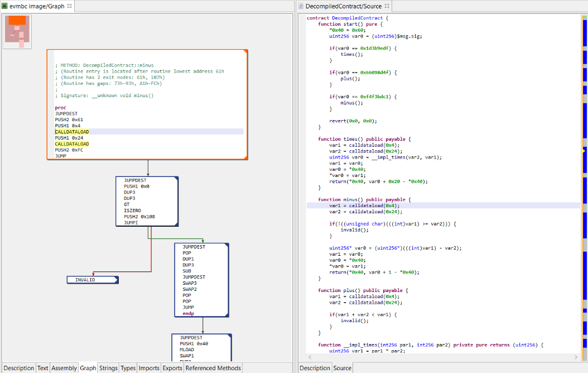Viewport: 588px width, 373px height.
Task: Click the times(); call in start function
Action: (352, 54)
